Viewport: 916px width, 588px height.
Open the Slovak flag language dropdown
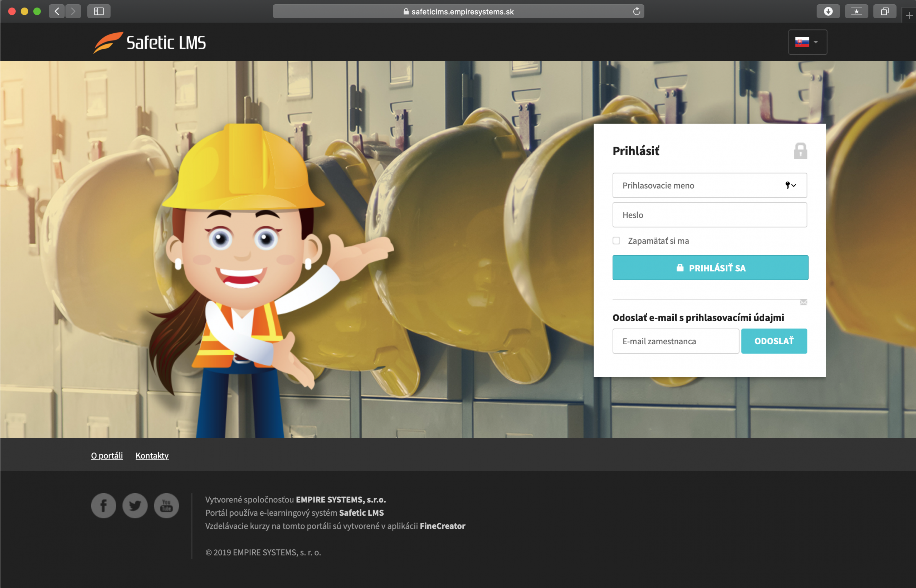[808, 42]
